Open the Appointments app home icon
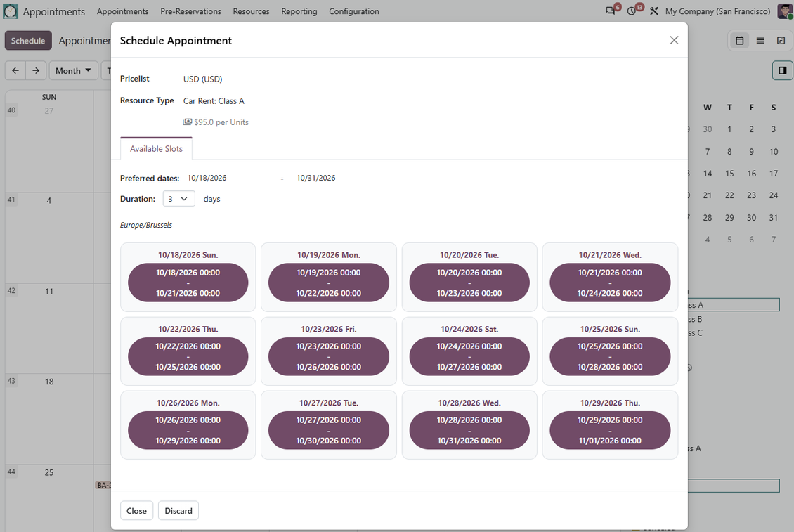794x532 pixels. [x=11, y=11]
